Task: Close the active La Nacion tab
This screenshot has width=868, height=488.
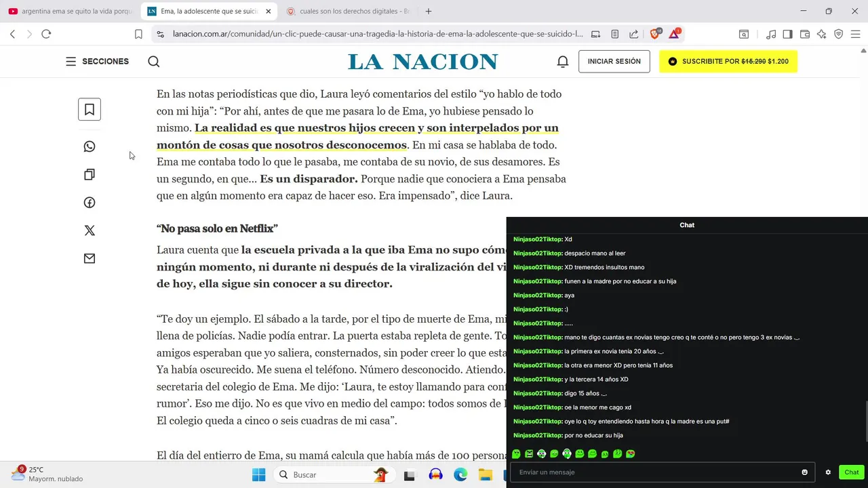Action: [269, 12]
